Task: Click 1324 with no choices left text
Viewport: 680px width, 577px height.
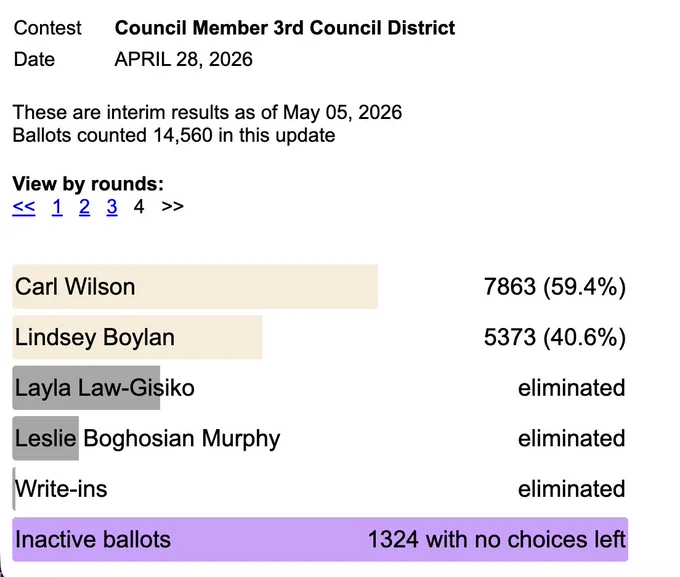Action: coord(497,539)
